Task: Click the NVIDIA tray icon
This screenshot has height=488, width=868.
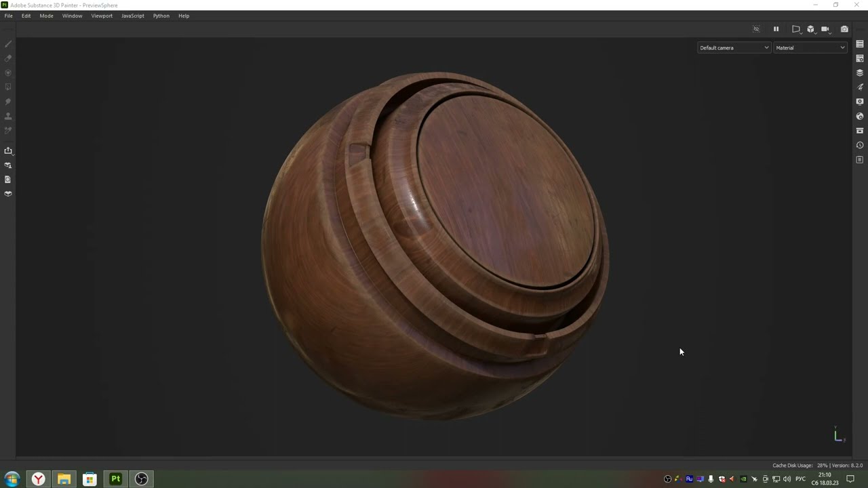Action: coord(743,479)
